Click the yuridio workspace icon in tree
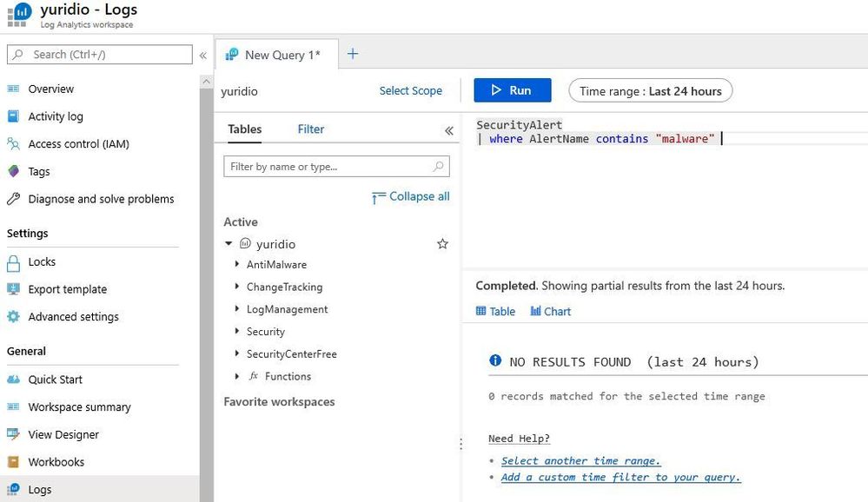Viewport: 868px width, 502px height. (x=245, y=243)
